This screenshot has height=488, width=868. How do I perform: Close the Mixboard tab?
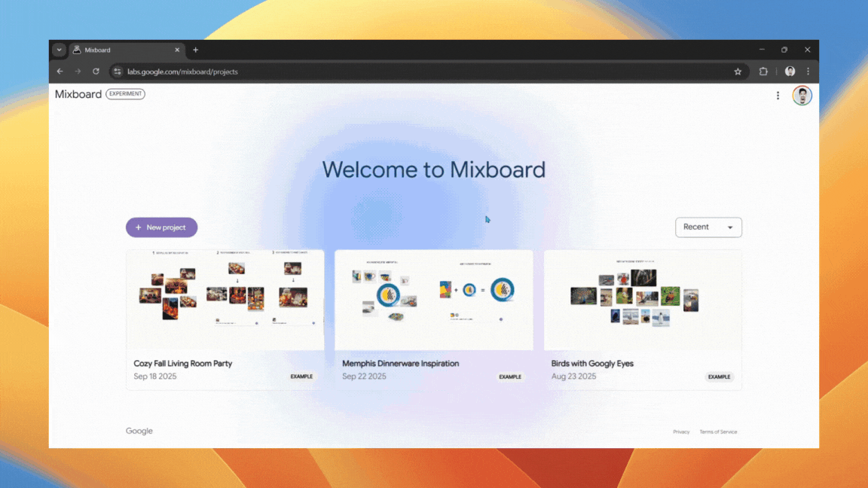click(x=178, y=50)
